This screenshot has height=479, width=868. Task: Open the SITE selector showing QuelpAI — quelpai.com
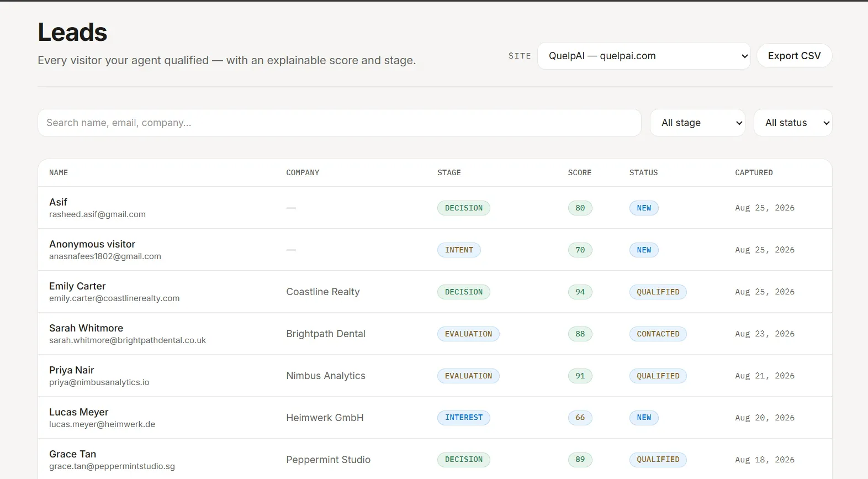coord(643,56)
